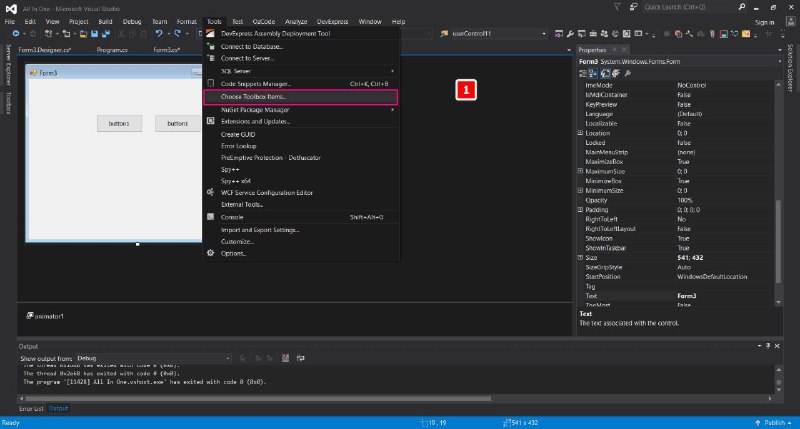Expand the MaximumSize property node

580,171
